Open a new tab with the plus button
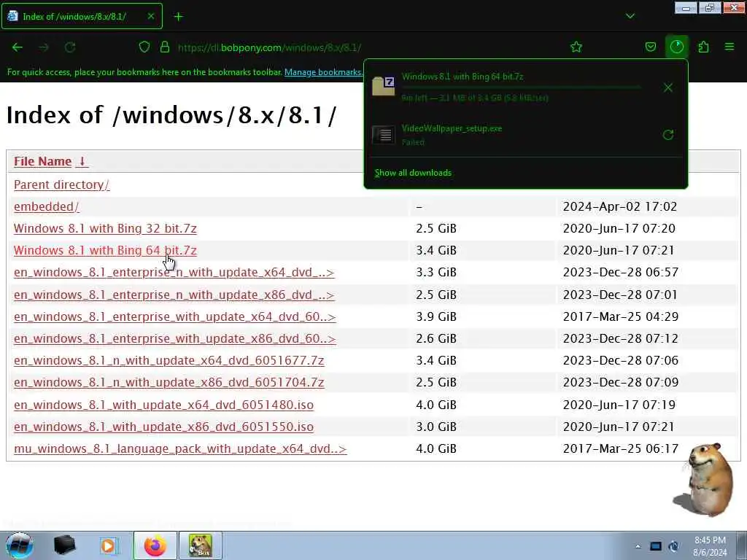 coord(179,17)
